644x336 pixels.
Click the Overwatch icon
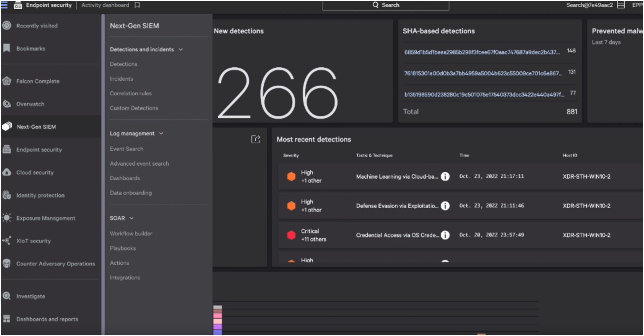[x=7, y=104]
